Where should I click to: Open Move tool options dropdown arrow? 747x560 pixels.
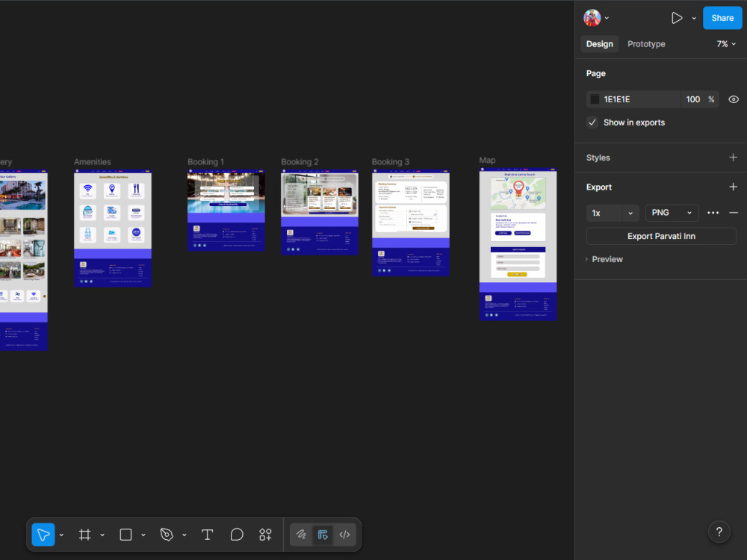(61, 535)
